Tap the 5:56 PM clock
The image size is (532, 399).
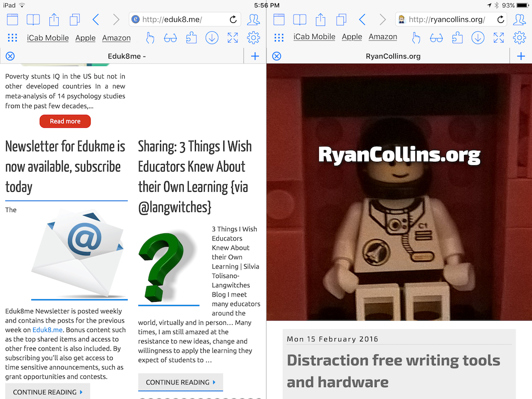(267, 5)
